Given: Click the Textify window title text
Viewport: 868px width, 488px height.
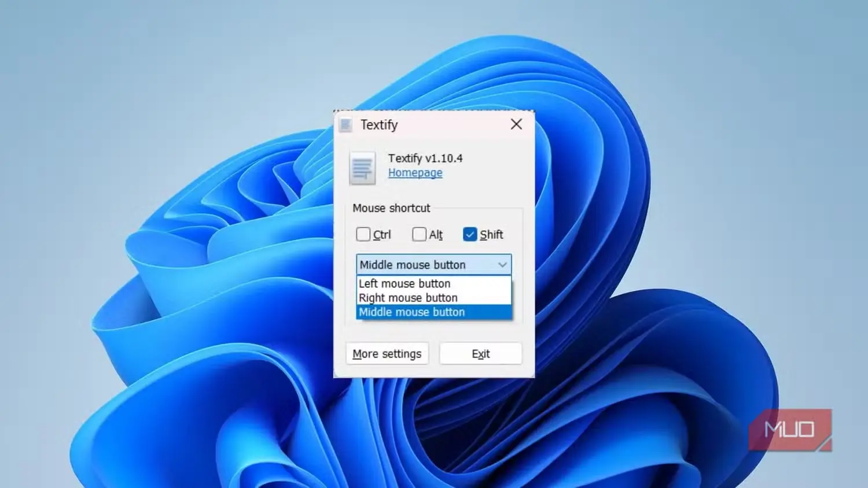Looking at the screenshot, I should (379, 125).
